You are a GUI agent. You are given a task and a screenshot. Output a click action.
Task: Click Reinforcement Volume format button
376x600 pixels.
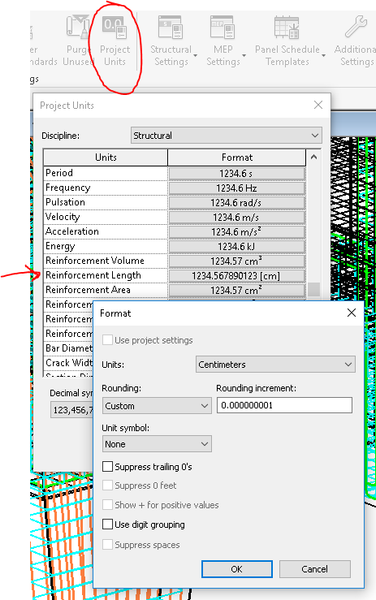pyautogui.click(x=237, y=261)
